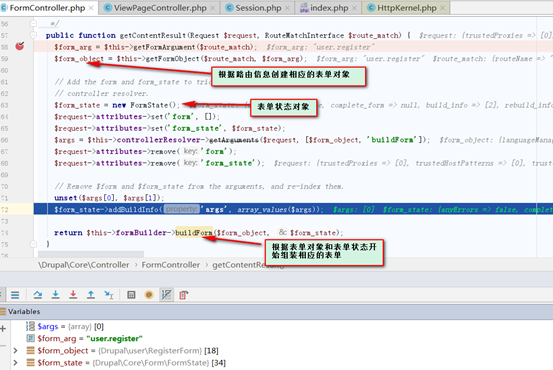Click the Variables panel header icon
The width and height of the screenshot is (553, 370).
3,311
